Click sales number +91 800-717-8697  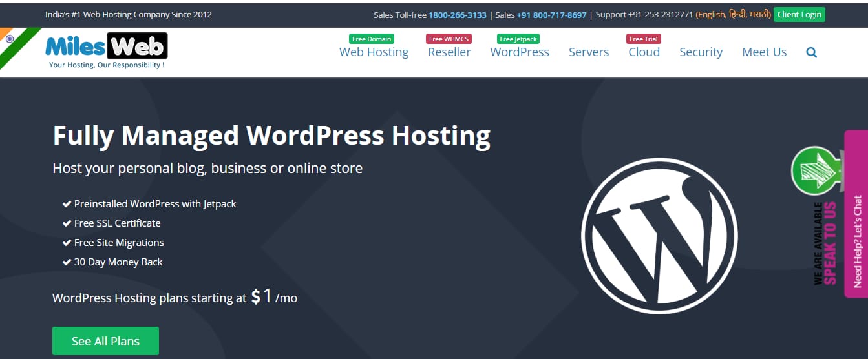551,15
